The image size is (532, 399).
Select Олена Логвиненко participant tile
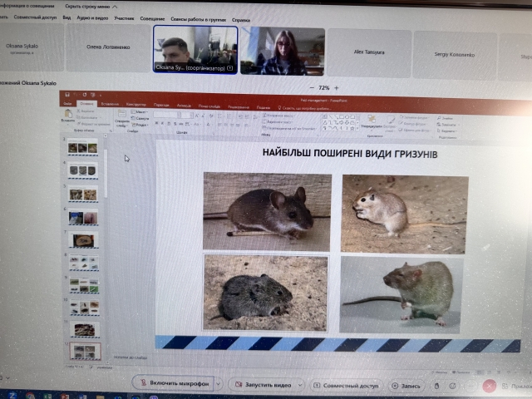[x=108, y=48]
